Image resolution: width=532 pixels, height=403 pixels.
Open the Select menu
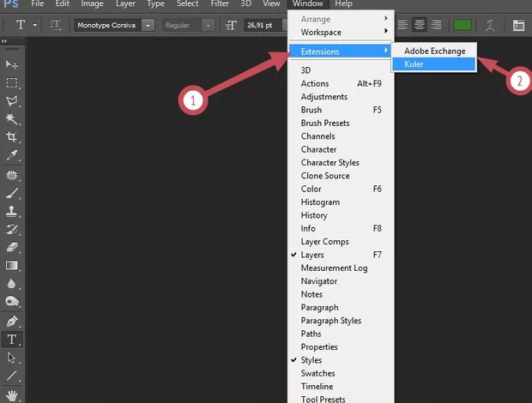coord(187,3)
